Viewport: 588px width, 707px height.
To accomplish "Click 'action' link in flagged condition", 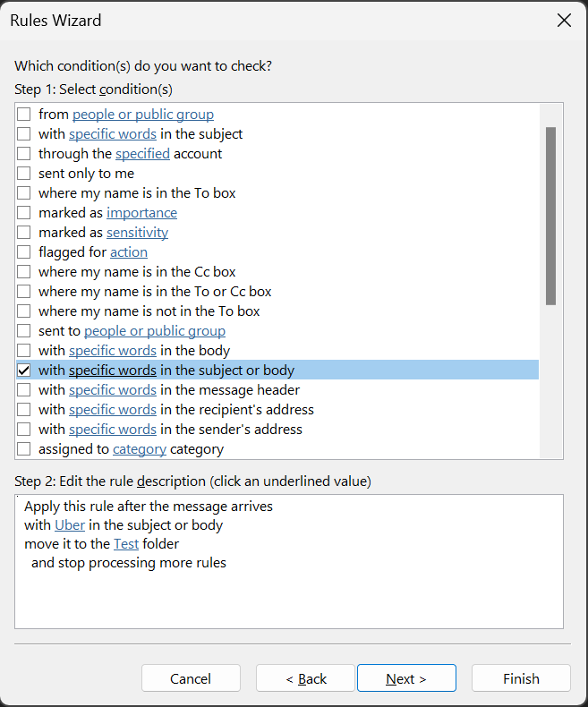I will pyautogui.click(x=129, y=252).
